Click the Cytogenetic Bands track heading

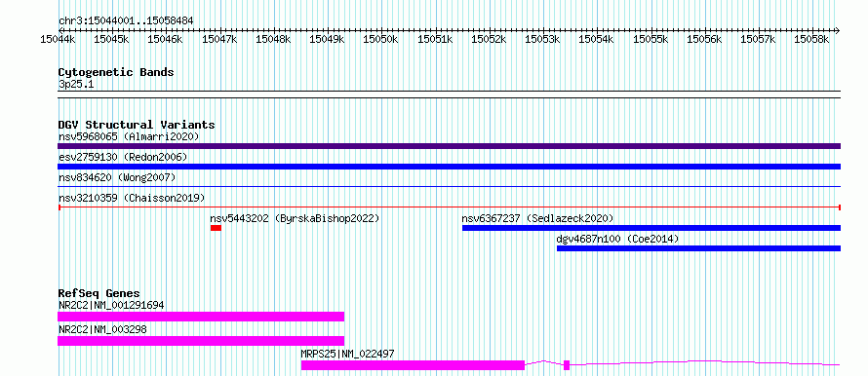pos(116,72)
